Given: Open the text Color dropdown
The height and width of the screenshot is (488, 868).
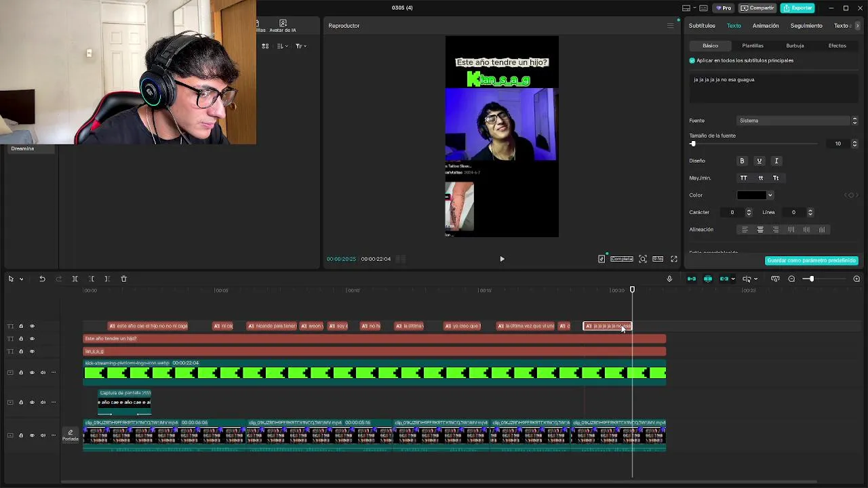Looking at the screenshot, I should point(770,195).
